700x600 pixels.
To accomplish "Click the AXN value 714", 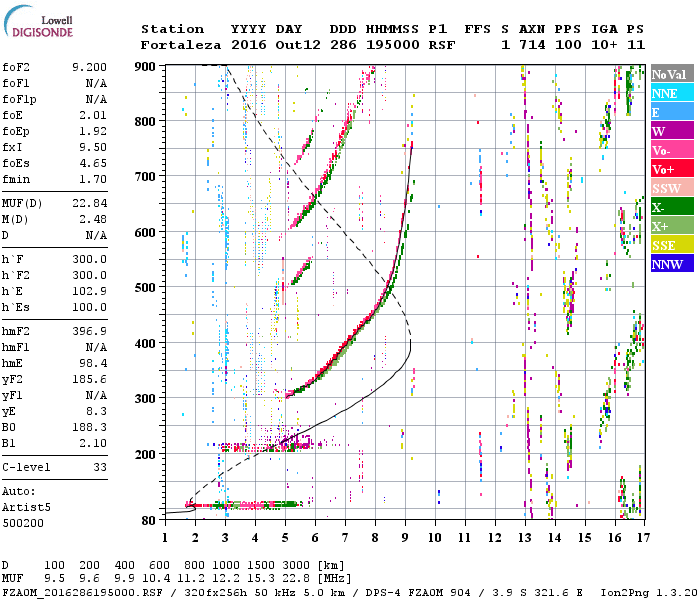I will tap(532, 45).
